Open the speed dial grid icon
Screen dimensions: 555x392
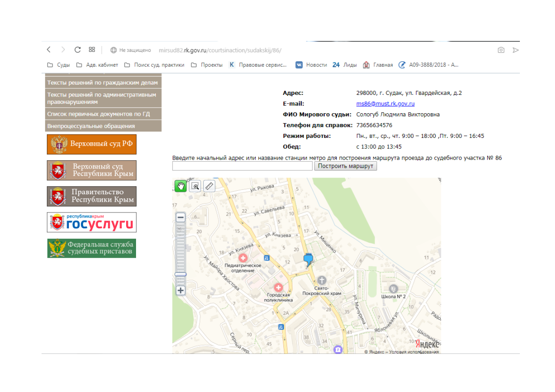pos(92,50)
